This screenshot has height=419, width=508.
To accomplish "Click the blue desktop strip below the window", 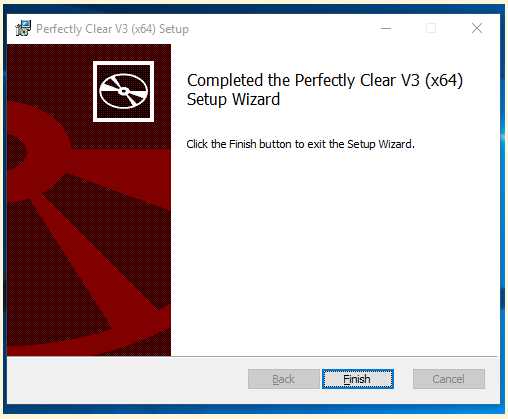I will coord(253,409).
